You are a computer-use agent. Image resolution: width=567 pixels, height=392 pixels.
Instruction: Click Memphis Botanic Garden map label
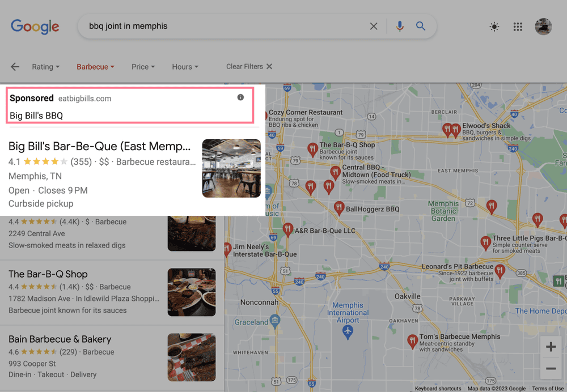(x=443, y=211)
